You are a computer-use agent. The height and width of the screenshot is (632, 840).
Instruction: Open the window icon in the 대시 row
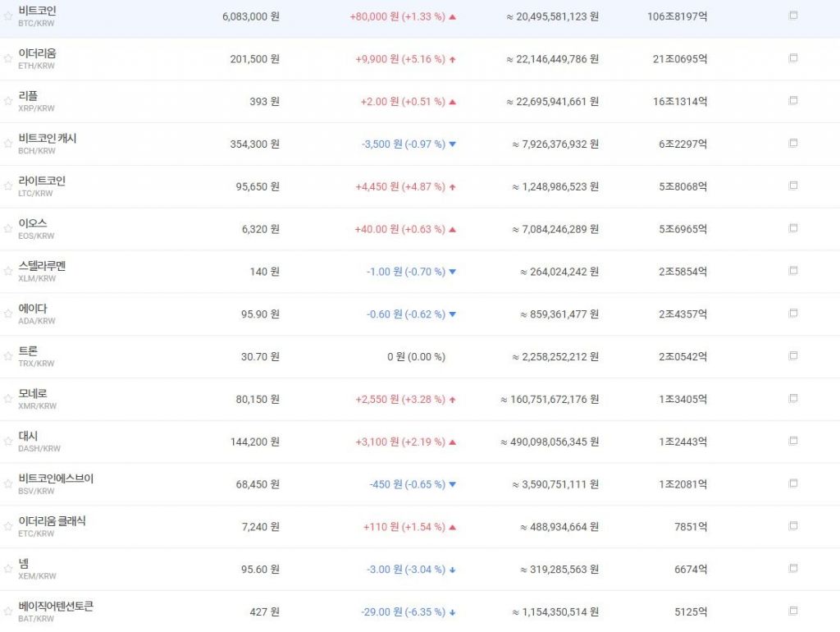click(x=792, y=441)
